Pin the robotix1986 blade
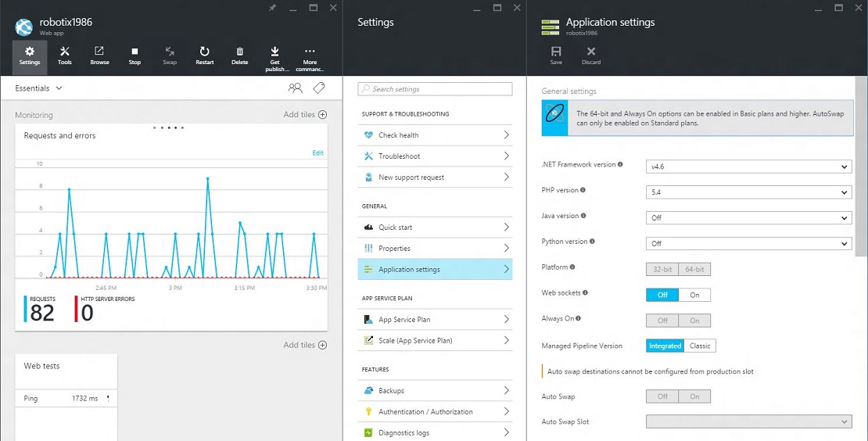868x441 pixels. [x=272, y=8]
